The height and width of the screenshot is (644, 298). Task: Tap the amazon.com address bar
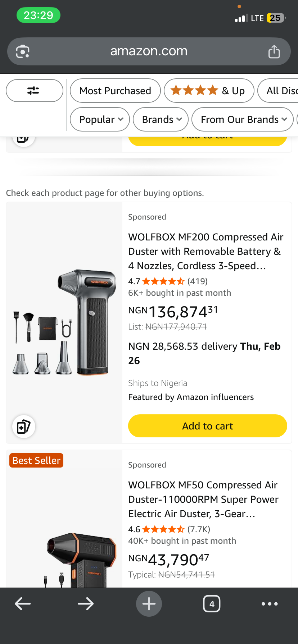tap(149, 51)
